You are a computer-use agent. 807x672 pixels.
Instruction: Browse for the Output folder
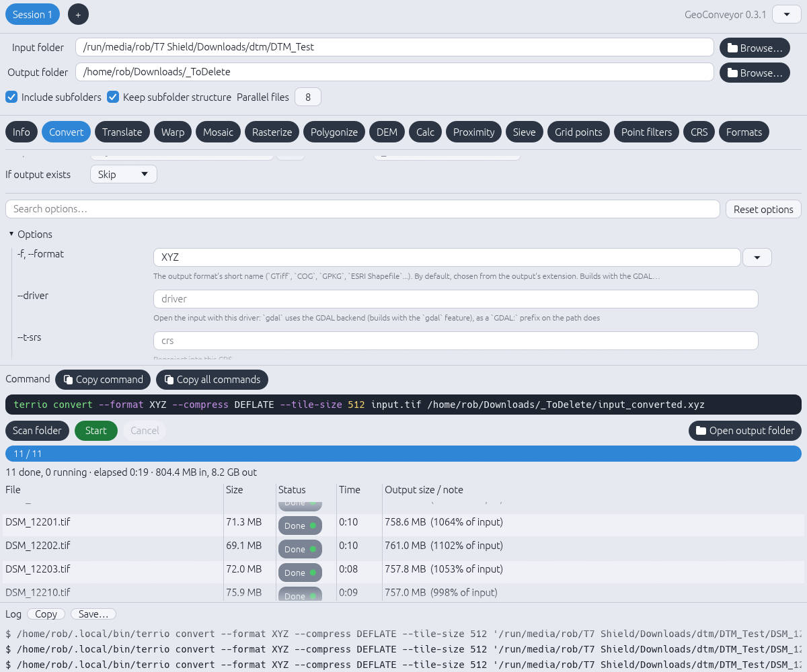point(755,73)
